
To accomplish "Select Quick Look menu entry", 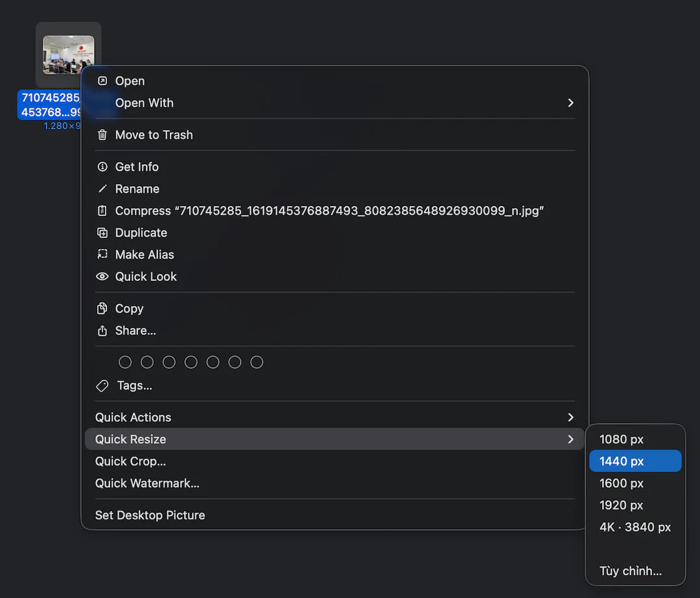I will point(335,276).
